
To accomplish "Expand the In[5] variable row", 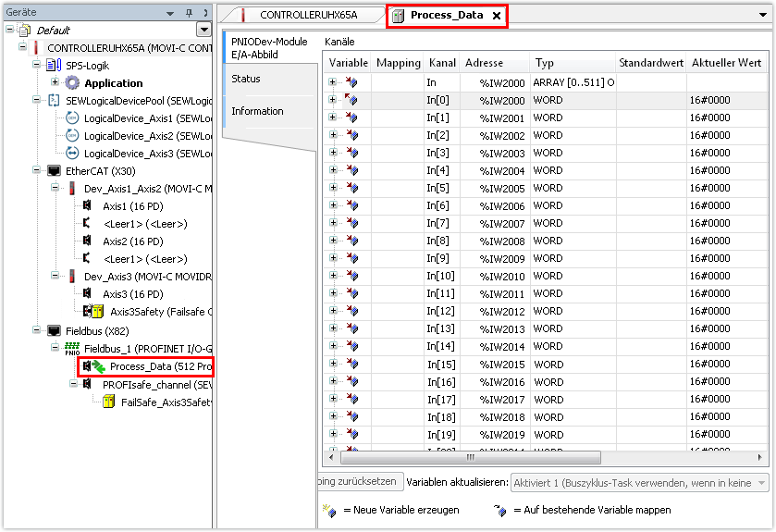I will point(332,189).
